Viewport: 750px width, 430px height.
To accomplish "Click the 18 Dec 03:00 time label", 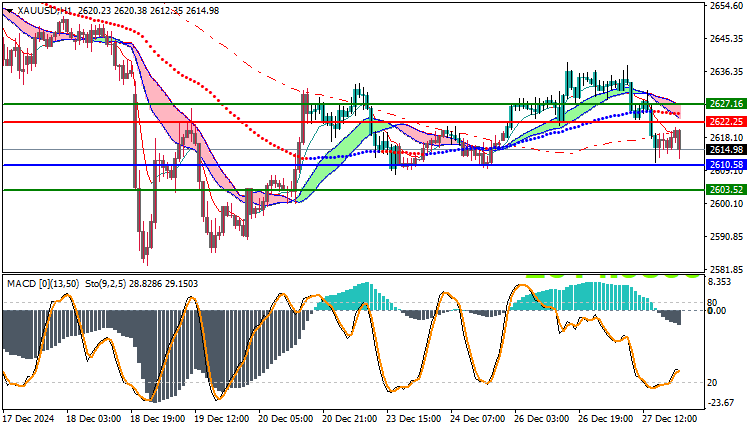I will [93, 419].
